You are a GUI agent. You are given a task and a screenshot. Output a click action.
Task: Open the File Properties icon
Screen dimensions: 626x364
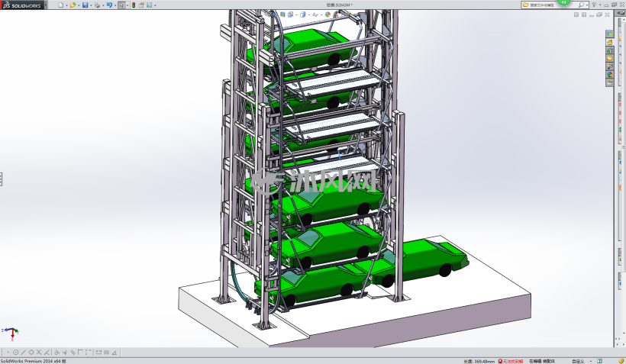point(141,5)
